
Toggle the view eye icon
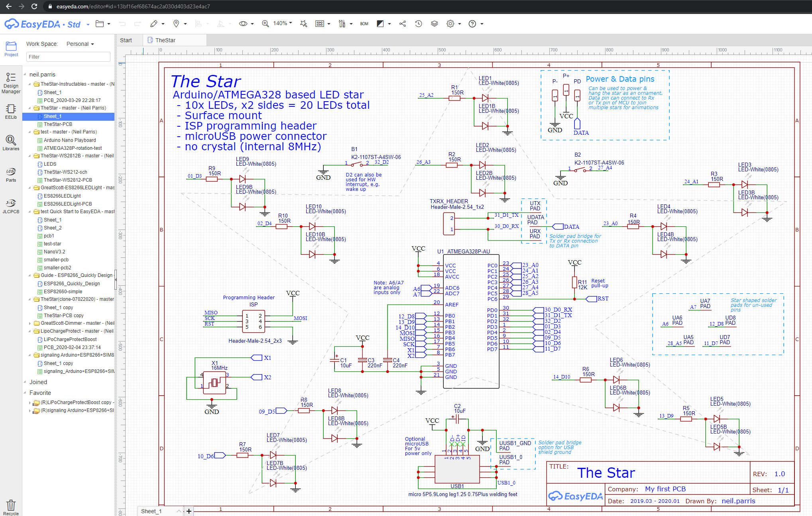(243, 24)
